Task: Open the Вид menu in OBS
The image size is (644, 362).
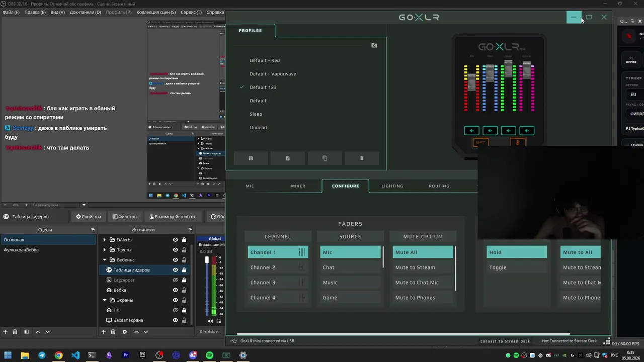Action: (58, 12)
